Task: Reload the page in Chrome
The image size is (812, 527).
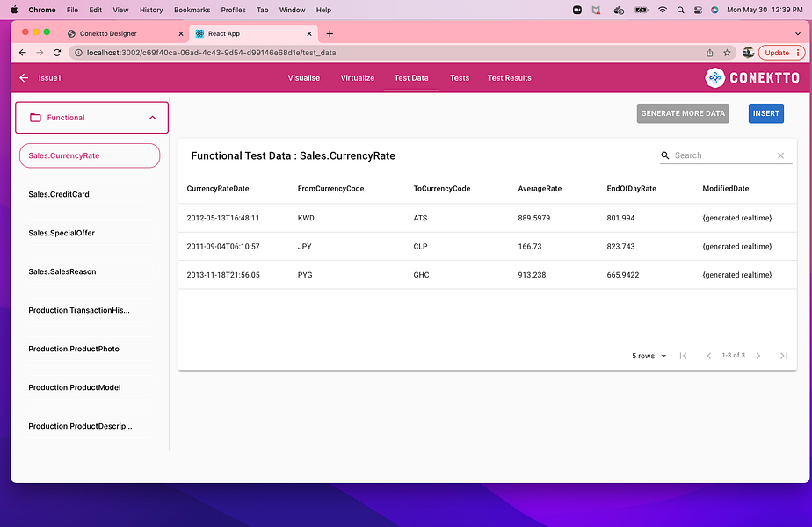Action: click(x=57, y=53)
